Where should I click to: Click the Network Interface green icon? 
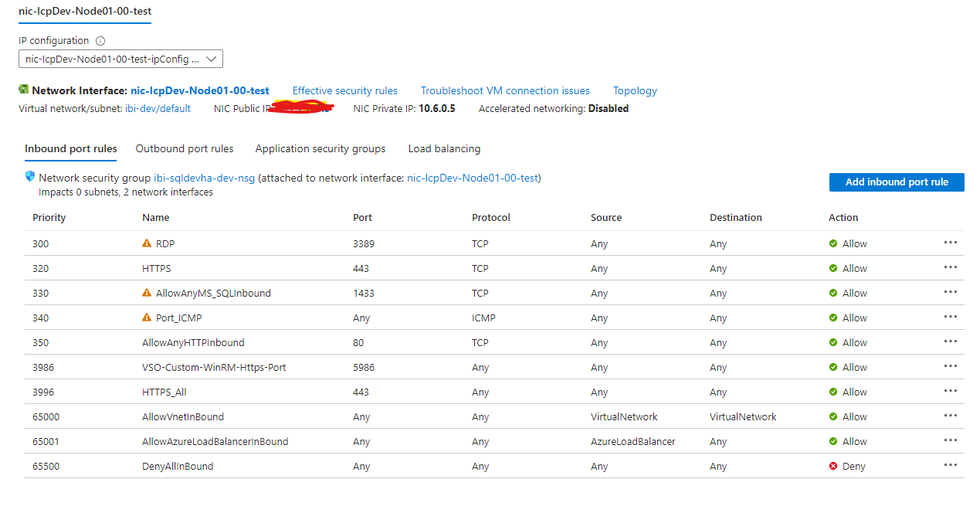(x=24, y=90)
